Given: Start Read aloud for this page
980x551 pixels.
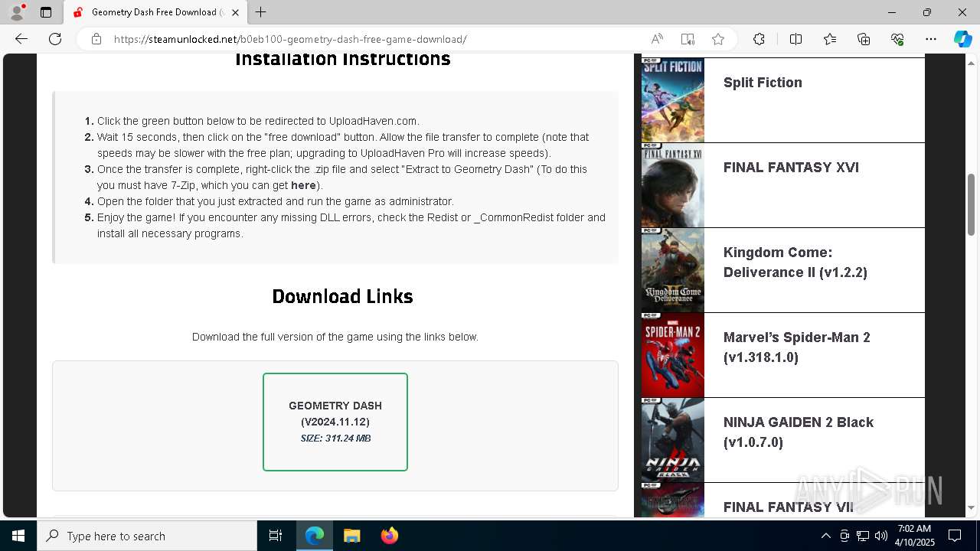Looking at the screenshot, I should (x=657, y=39).
